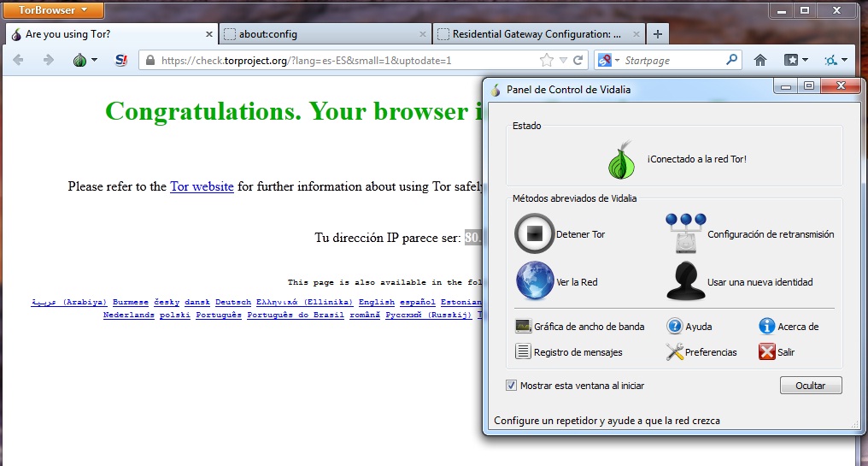Open a new tab with plus button

(x=658, y=34)
